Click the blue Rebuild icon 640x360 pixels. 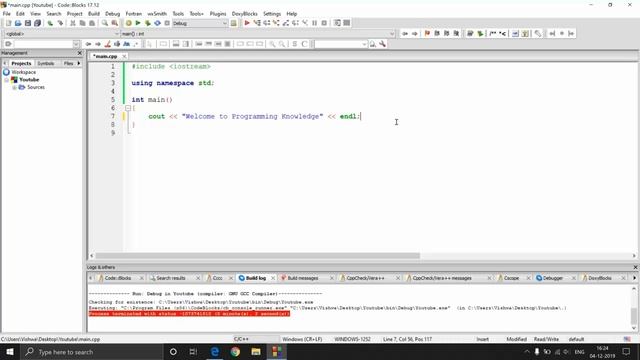pyautogui.click(x=158, y=23)
